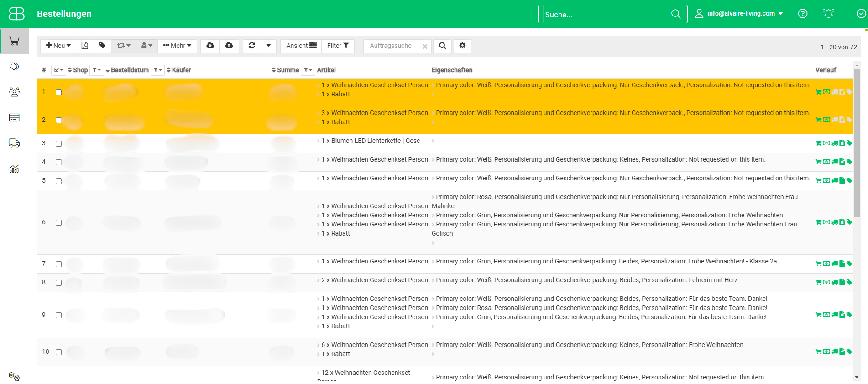
Task: Tick the checkbox for order 5
Action: coord(58,181)
